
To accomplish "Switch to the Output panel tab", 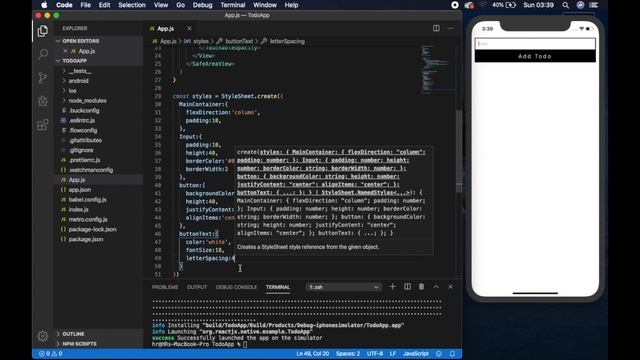I will pos(197,287).
